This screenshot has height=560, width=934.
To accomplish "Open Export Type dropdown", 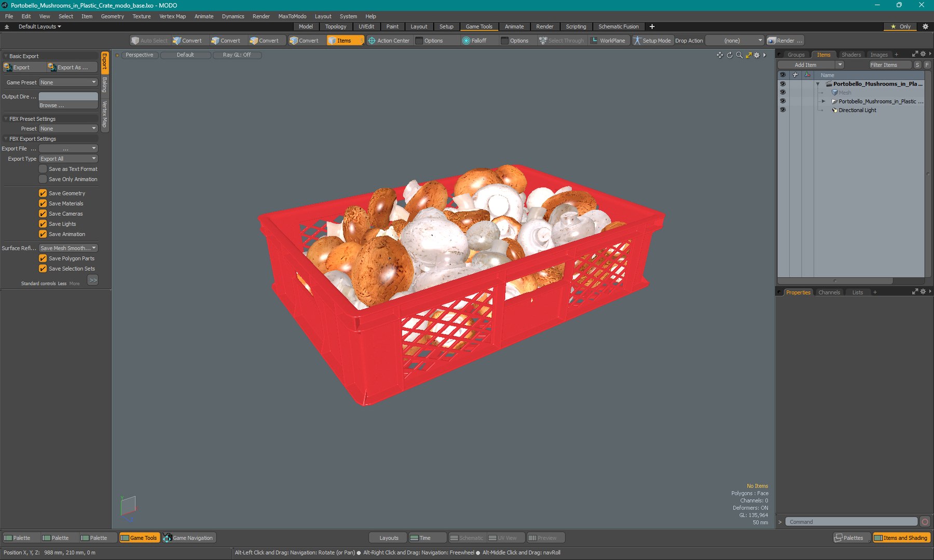I will (x=68, y=159).
